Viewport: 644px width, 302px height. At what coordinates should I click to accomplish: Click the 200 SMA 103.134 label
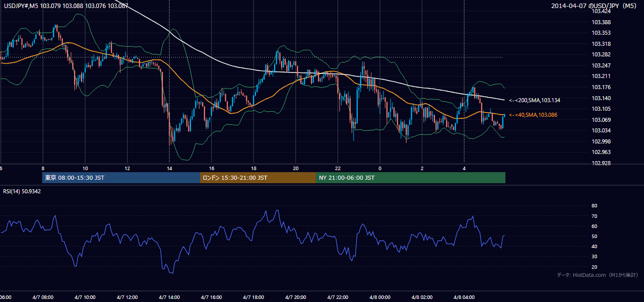point(535,100)
